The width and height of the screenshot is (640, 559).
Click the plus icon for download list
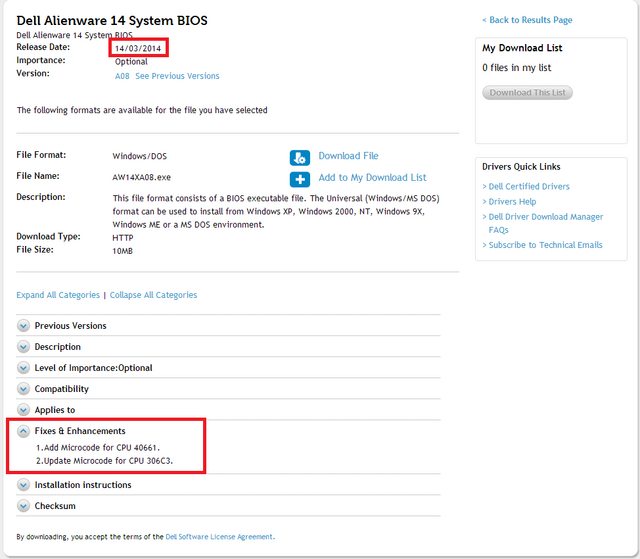[300, 179]
